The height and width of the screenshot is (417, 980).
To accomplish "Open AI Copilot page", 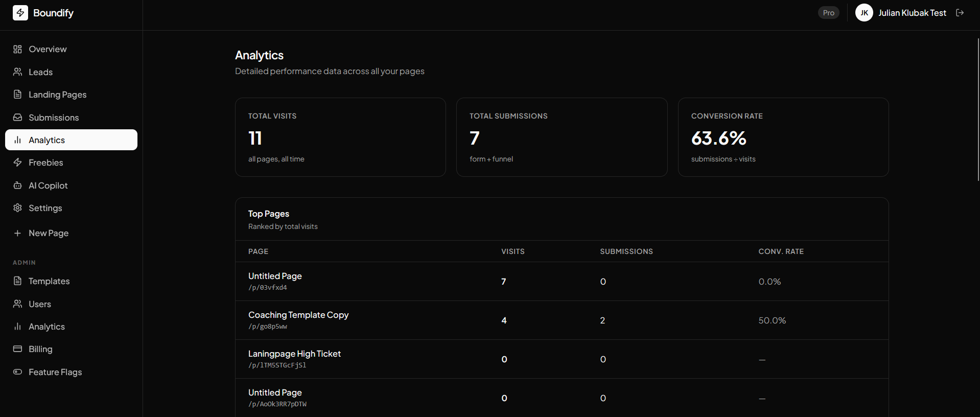I will click(71, 186).
